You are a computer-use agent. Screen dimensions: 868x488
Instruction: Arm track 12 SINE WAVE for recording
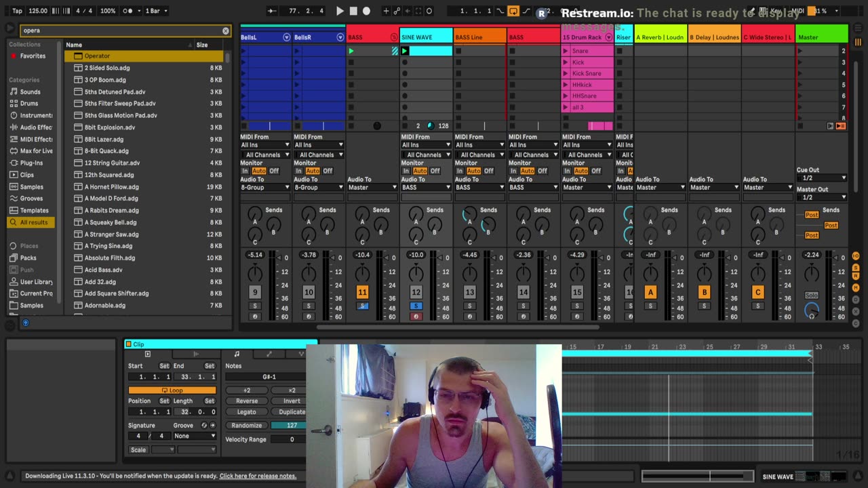[416, 317]
